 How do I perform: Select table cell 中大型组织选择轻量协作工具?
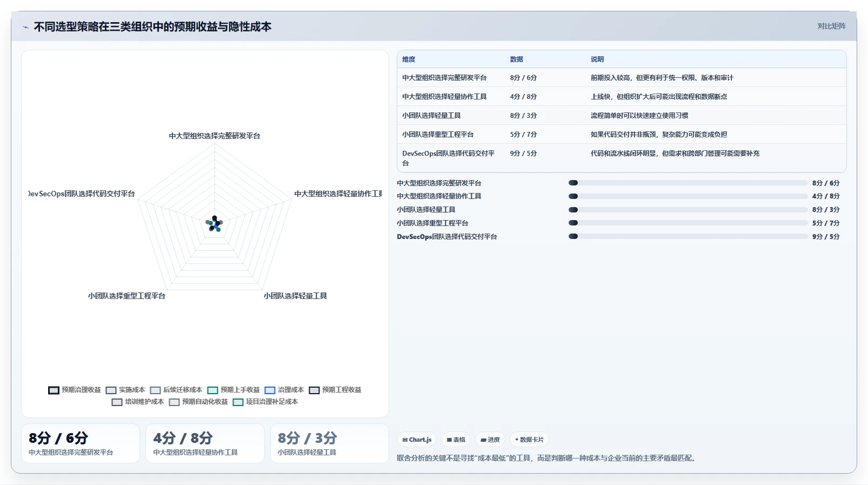(444, 97)
